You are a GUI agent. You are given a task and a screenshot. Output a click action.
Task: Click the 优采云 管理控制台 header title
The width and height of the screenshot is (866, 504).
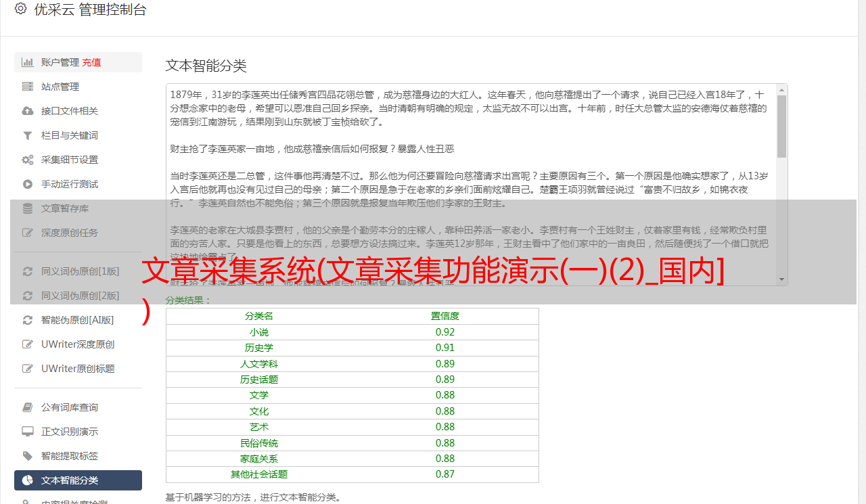pos(90,9)
